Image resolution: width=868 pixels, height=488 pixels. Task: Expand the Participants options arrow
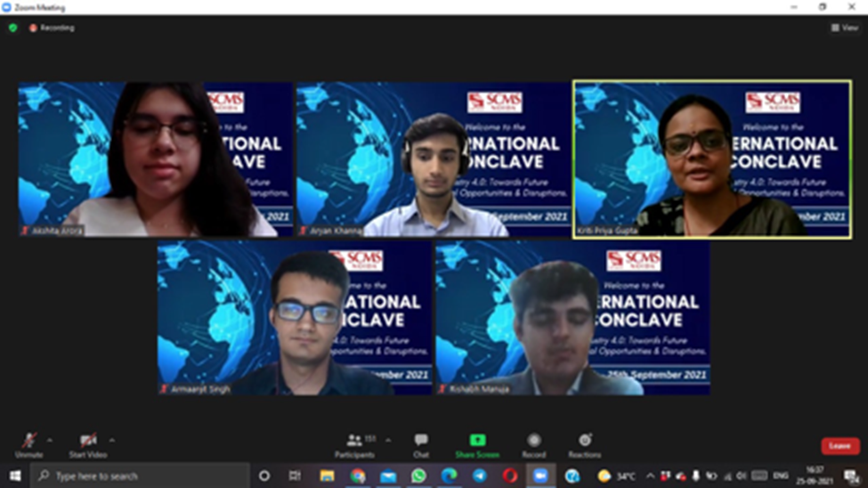388,440
